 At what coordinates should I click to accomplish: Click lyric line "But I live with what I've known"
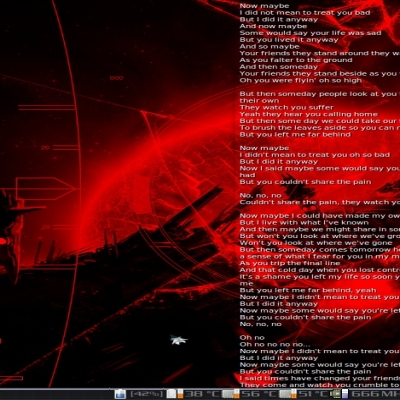pos(304,223)
